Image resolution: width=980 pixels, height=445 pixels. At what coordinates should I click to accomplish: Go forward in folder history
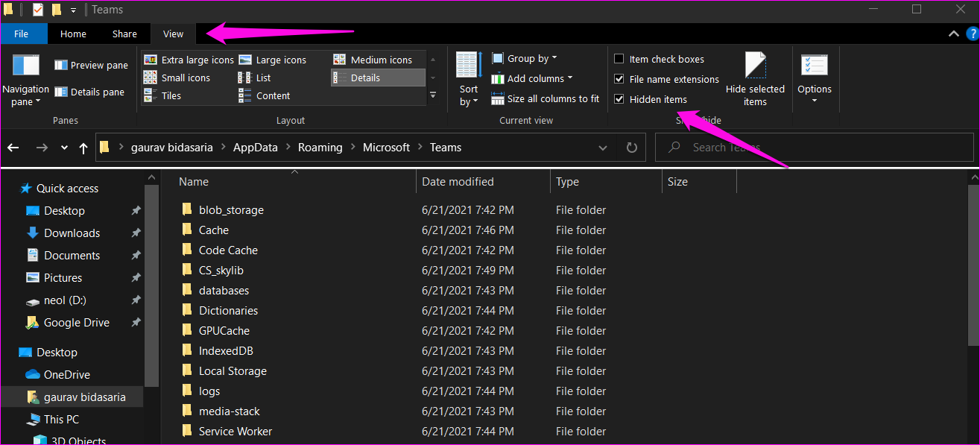tap(42, 148)
